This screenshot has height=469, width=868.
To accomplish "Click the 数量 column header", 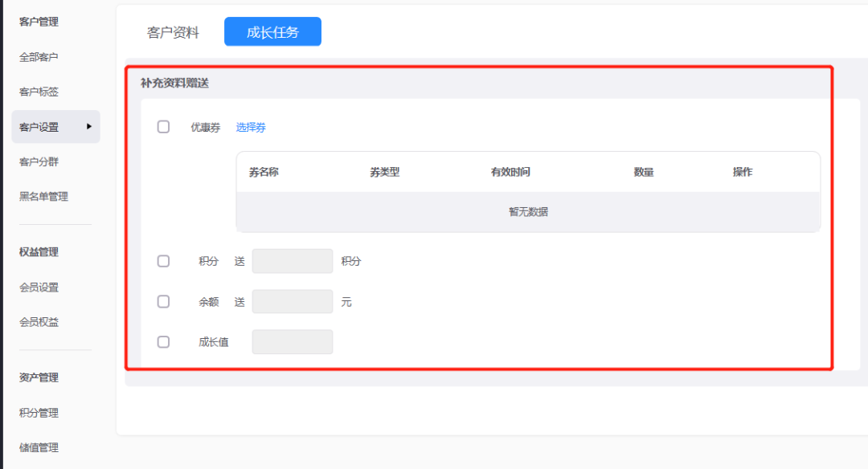I will tap(644, 172).
